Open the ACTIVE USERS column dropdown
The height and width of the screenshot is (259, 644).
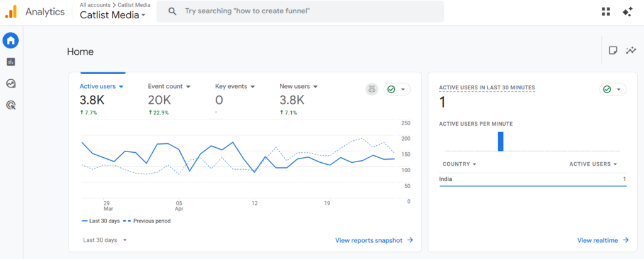(593, 164)
